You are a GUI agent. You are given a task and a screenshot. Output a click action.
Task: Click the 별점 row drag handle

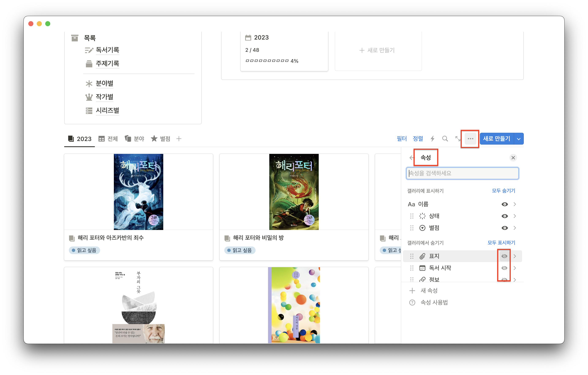pyautogui.click(x=412, y=228)
